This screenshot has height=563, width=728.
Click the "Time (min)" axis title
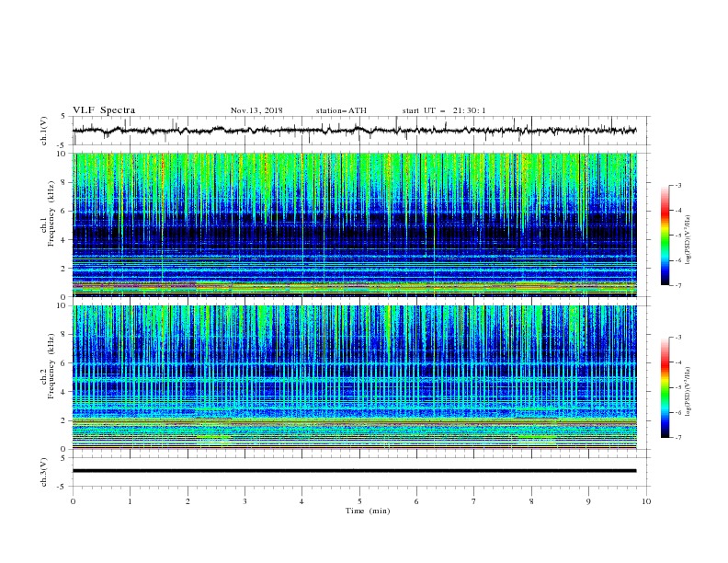[368, 511]
